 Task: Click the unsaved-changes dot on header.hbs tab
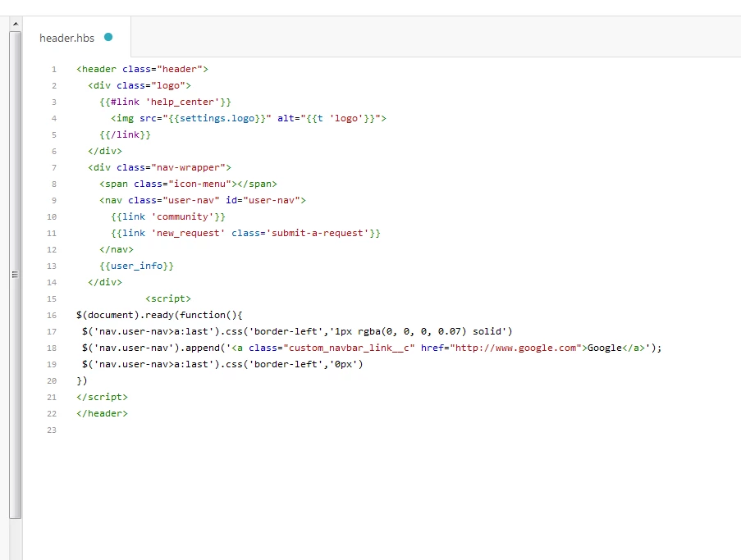tap(108, 37)
